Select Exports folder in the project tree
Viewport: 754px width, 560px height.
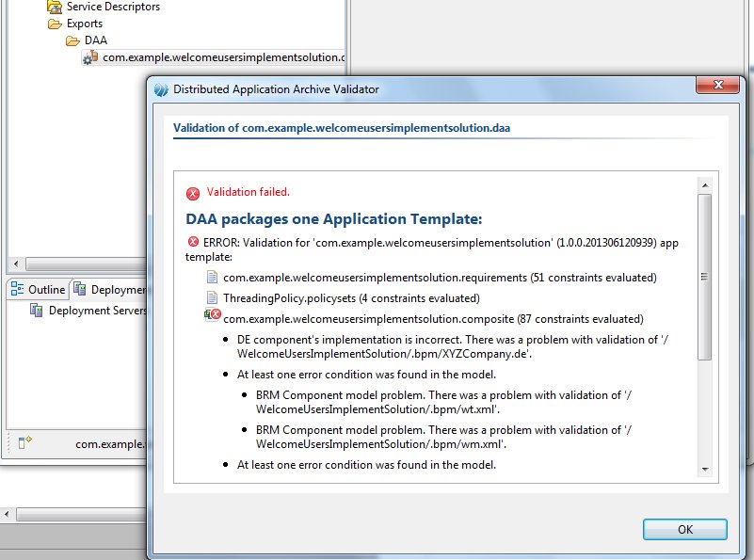coord(85,24)
